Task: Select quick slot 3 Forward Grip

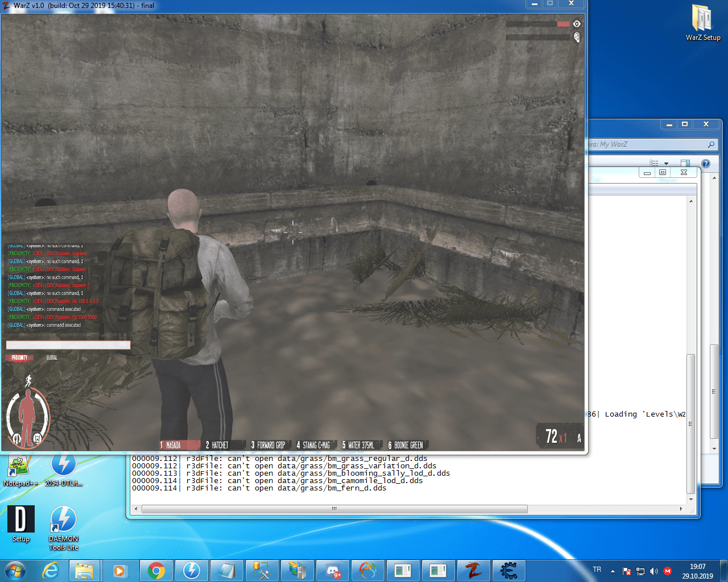Action: (270, 445)
